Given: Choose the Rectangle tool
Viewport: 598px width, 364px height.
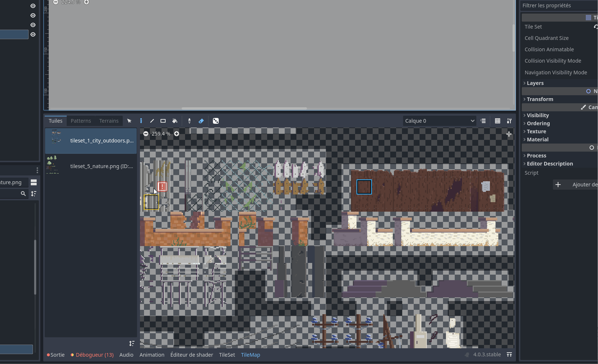Looking at the screenshot, I should coord(163,121).
